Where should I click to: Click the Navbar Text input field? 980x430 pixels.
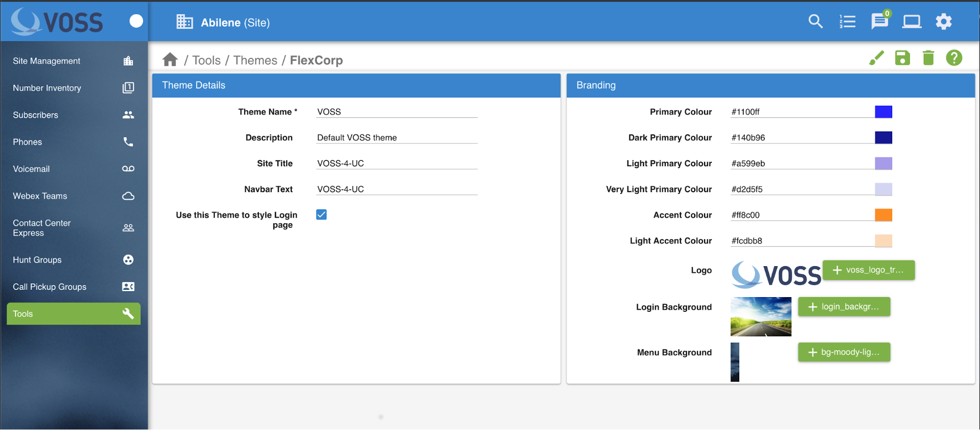point(397,189)
